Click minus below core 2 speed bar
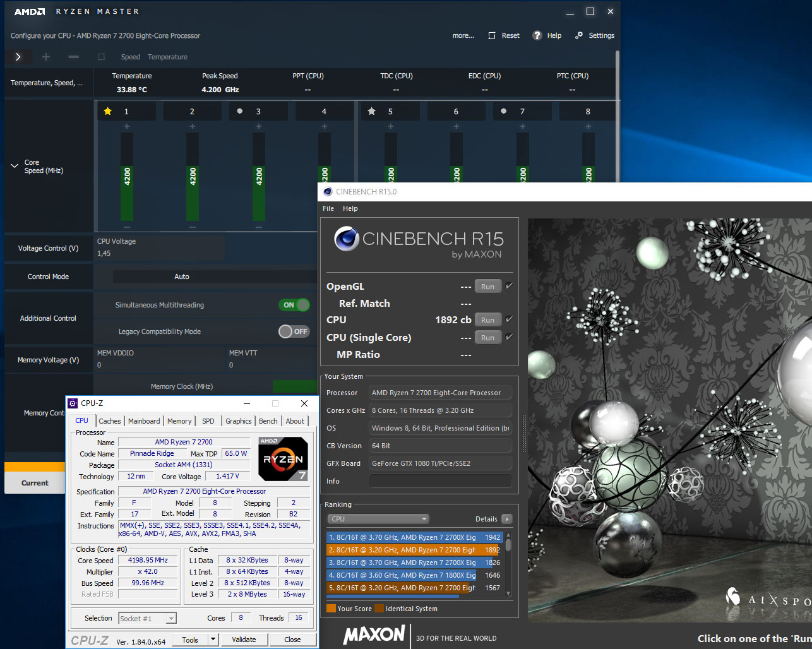This screenshot has height=649, width=812. pyautogui.click(x=193, y=227)
